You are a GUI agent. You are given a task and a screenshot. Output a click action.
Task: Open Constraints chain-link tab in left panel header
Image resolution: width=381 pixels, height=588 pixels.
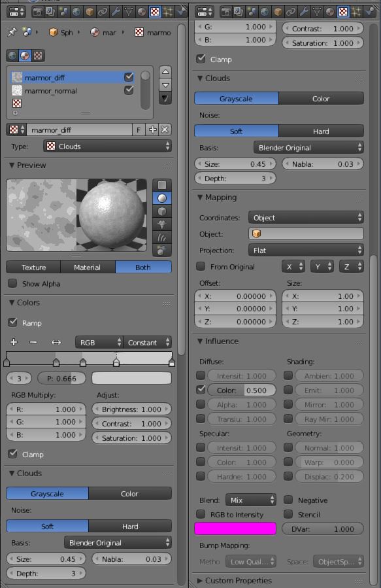[102, 12]
